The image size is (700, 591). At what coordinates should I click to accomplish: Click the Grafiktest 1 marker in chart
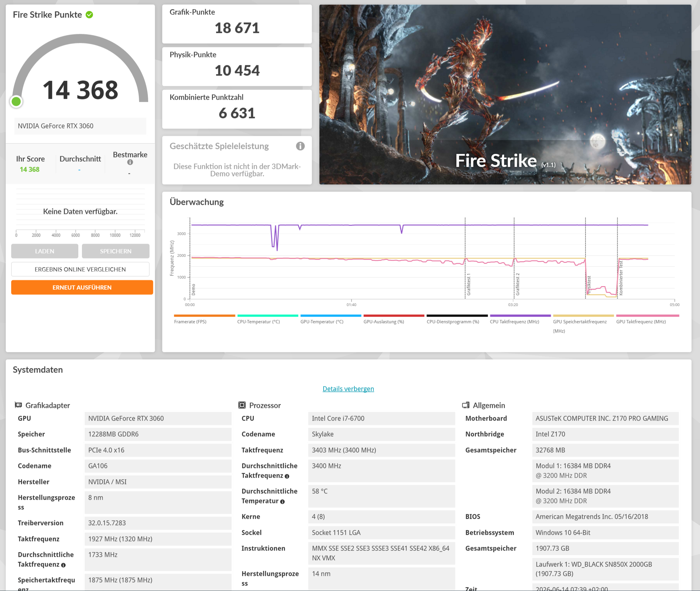[468, 284]
